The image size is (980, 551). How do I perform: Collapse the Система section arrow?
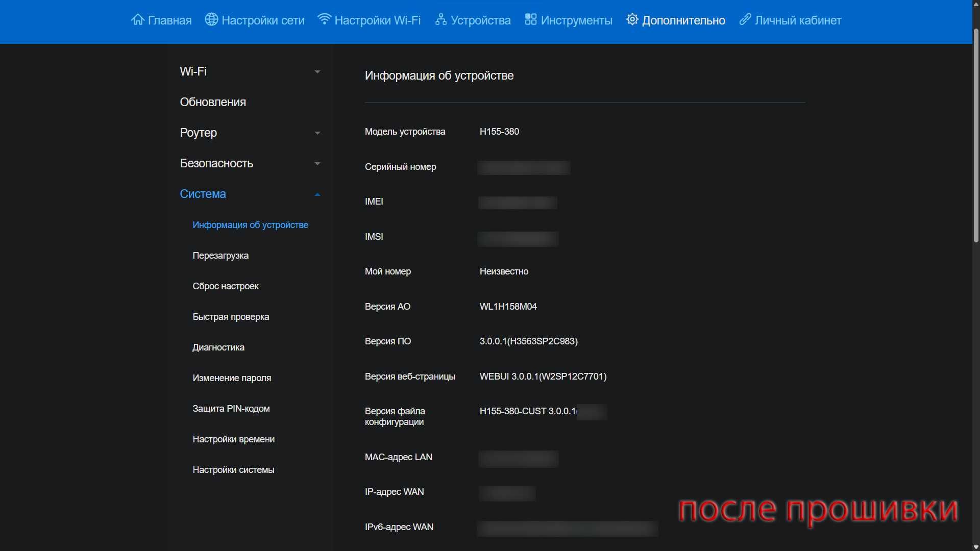pyautogui.click(x=317, y=194)
